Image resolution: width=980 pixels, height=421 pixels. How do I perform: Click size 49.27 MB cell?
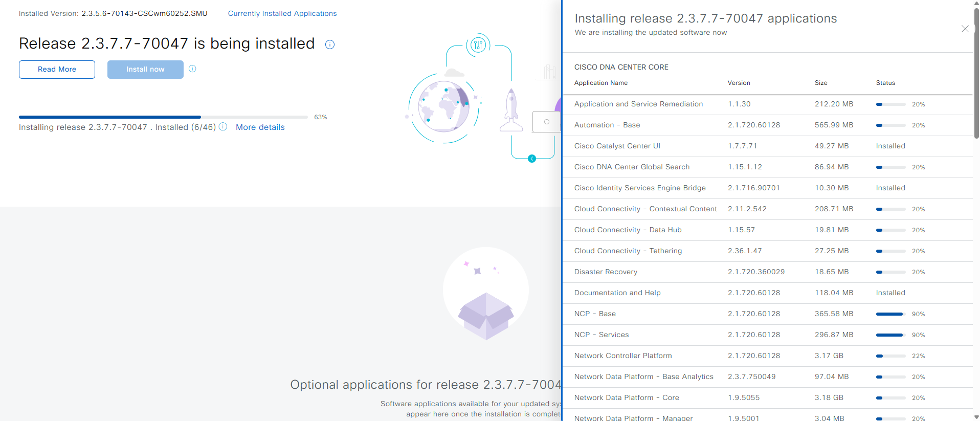point(832,146)
